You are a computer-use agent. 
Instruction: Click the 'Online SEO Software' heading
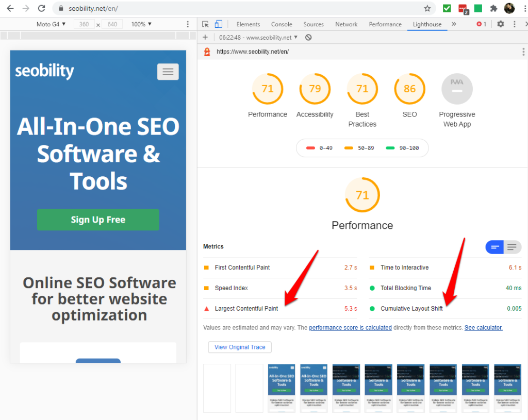click(x=100, y=299)
